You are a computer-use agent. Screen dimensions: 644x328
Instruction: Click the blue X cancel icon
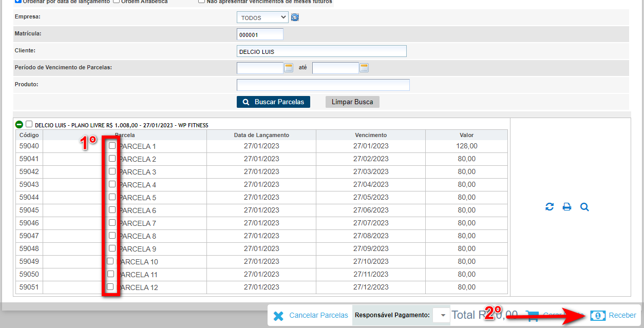[x=278, y=316]
